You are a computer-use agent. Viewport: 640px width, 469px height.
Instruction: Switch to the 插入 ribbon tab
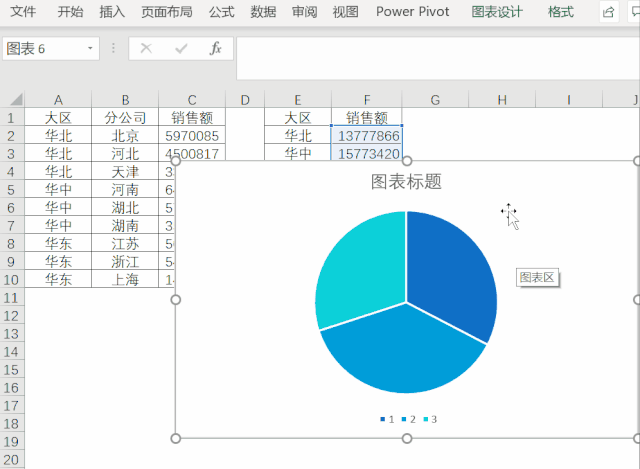pos(112,12)
